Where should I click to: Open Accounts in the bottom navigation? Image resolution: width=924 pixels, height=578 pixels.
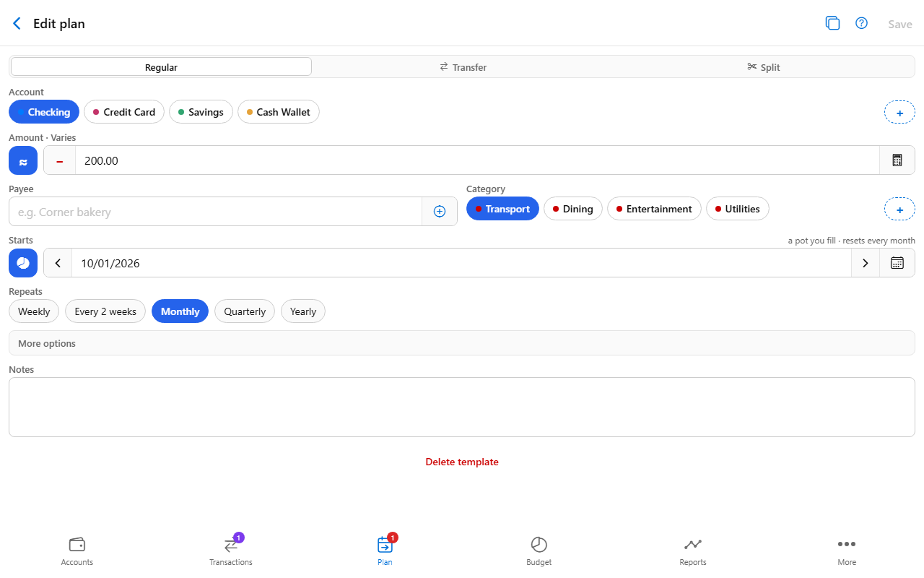click(77, 551)
